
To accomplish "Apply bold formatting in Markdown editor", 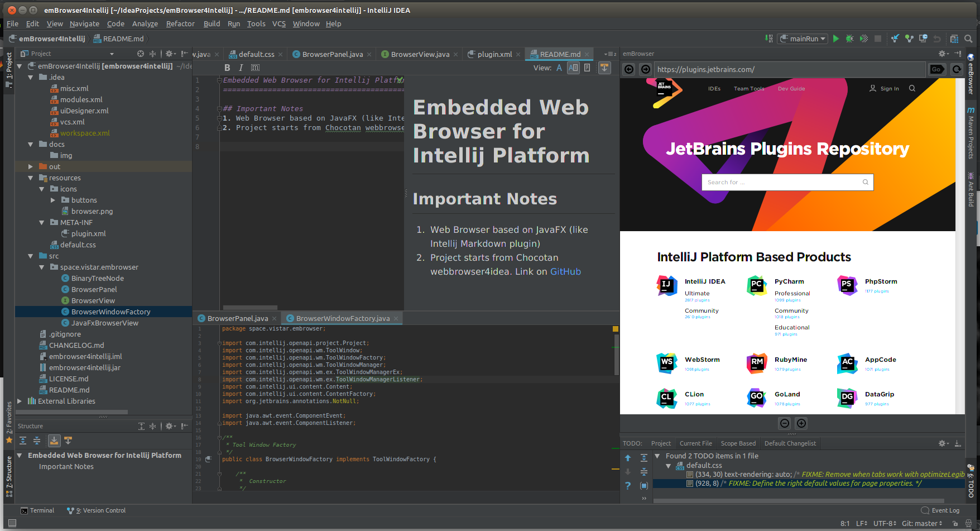I will point(227,68).
